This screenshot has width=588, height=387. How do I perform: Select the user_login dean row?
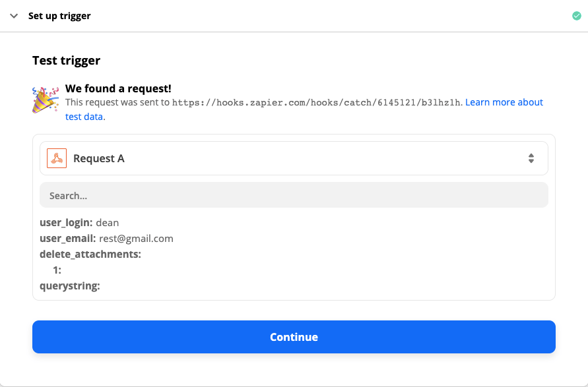click(79, 223)
